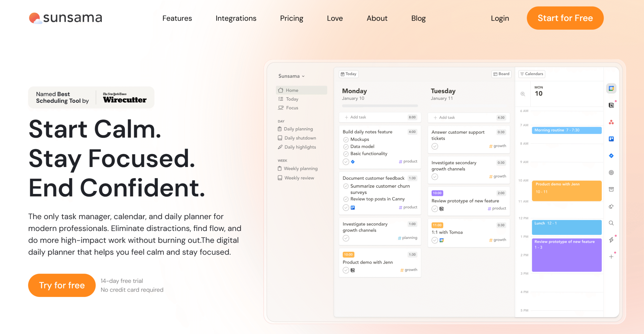Click the Start for Free button
The height and width of the screenshot is (334, 644).
(565, 18)
